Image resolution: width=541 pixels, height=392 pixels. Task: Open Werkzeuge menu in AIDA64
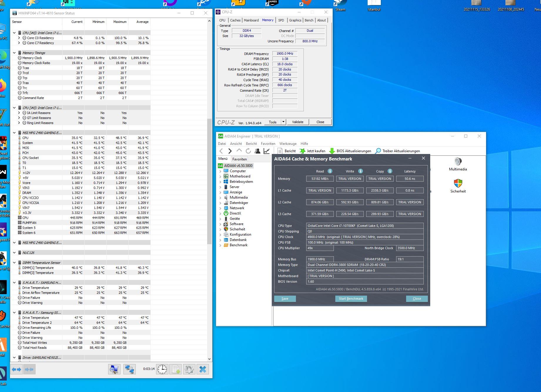point(288,144)
